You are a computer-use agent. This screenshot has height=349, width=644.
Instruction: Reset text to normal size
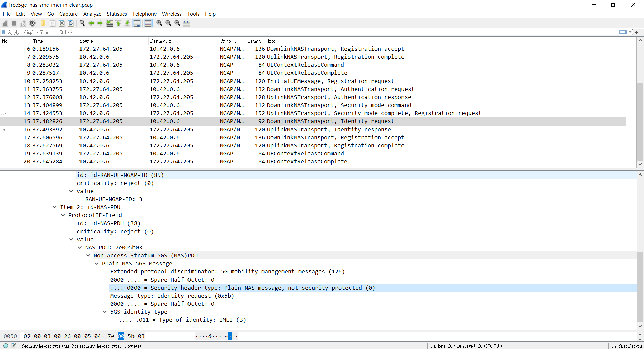point(177,23)
